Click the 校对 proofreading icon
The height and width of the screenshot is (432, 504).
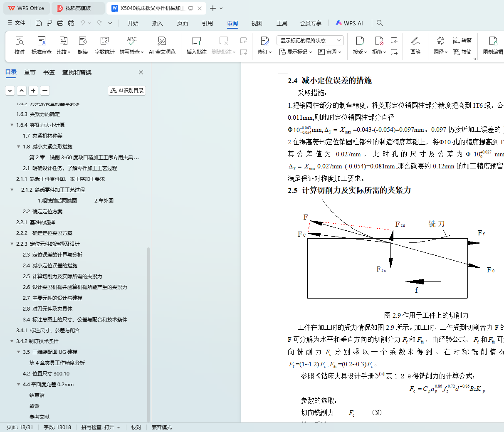[x=20, y=41]
